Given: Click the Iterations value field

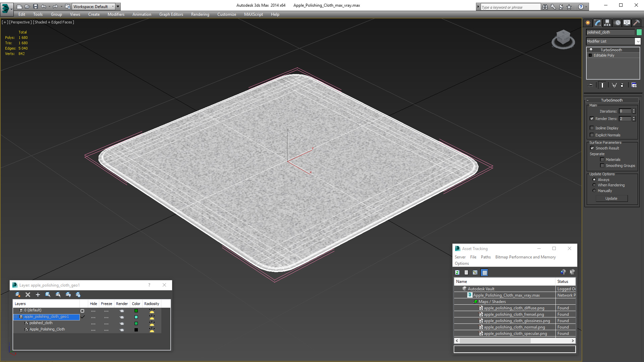Looking at the screenshot, I should (625, 111).
